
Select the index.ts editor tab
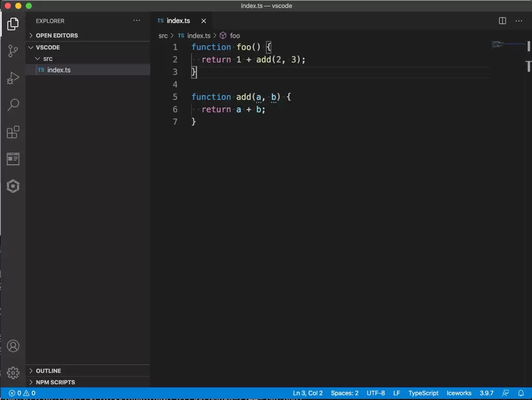click(181, 21)
